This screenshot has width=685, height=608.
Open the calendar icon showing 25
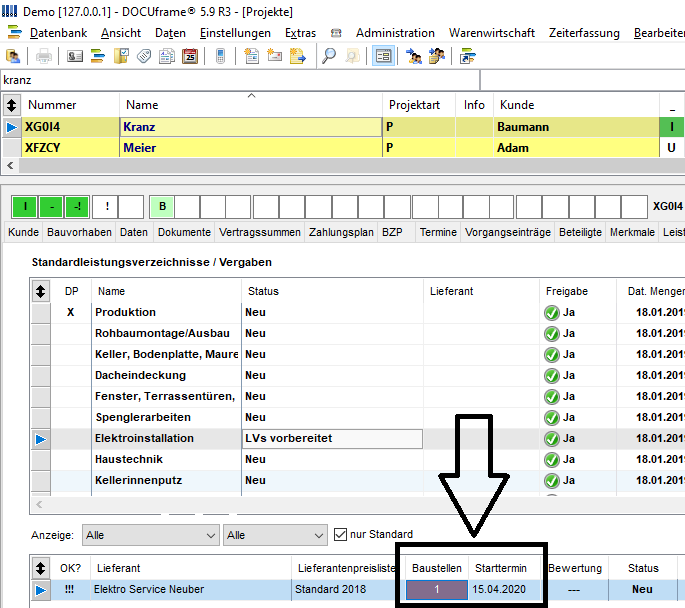coord(190,56)
